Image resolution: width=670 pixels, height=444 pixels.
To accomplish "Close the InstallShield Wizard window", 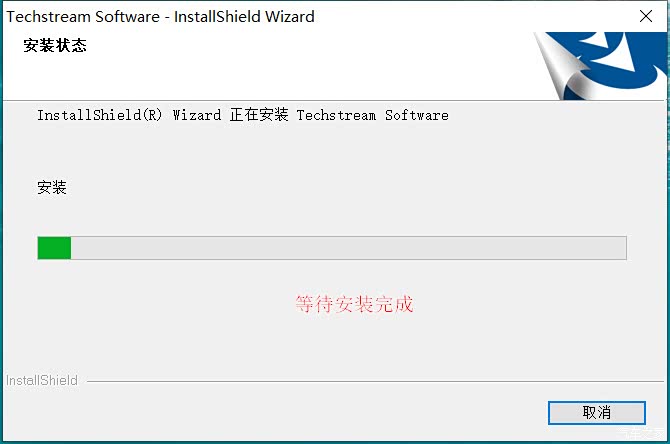I will pyautogui.click(x=646, y=16).
